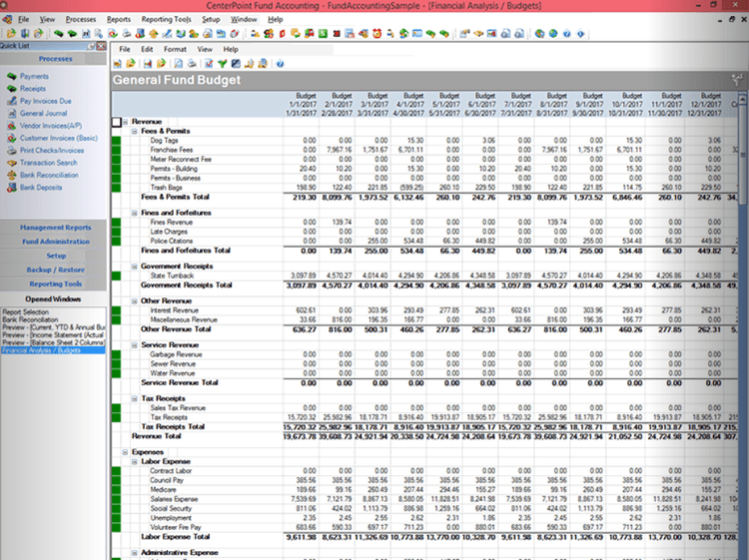Viewport: 749px width, 560px height.
Task: Click the Bank Reconciliation Quick List icon
Action: (x=12, y=176)
